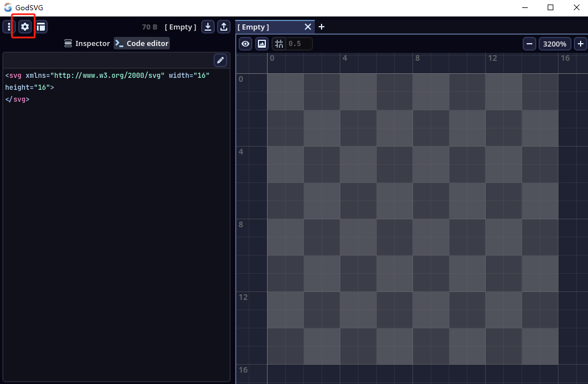The height and width of the screenshot is (384, 588).
Task: Open the three-dot more options menu
Action: (x=9, y=27)
